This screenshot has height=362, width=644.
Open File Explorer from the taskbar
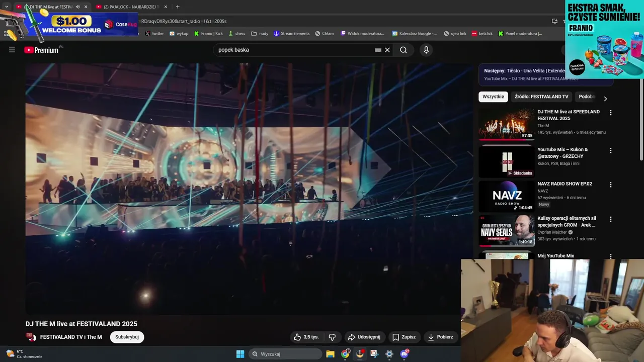click(331, 354)
